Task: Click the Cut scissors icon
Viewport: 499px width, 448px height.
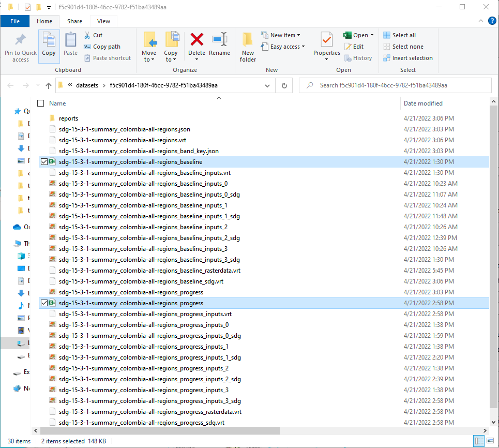Action: 87,35
